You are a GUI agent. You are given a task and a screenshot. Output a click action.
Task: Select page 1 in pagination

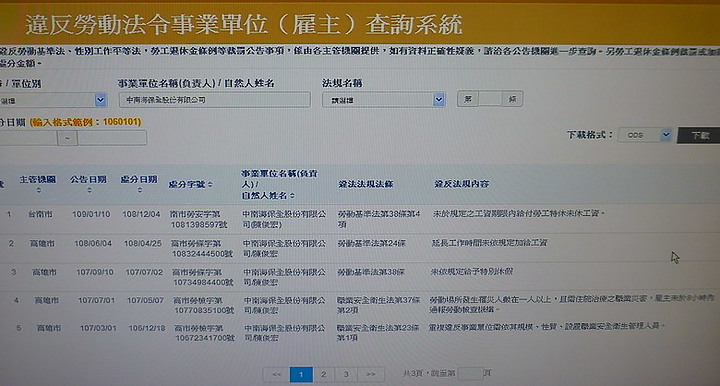tap(301, 374)
